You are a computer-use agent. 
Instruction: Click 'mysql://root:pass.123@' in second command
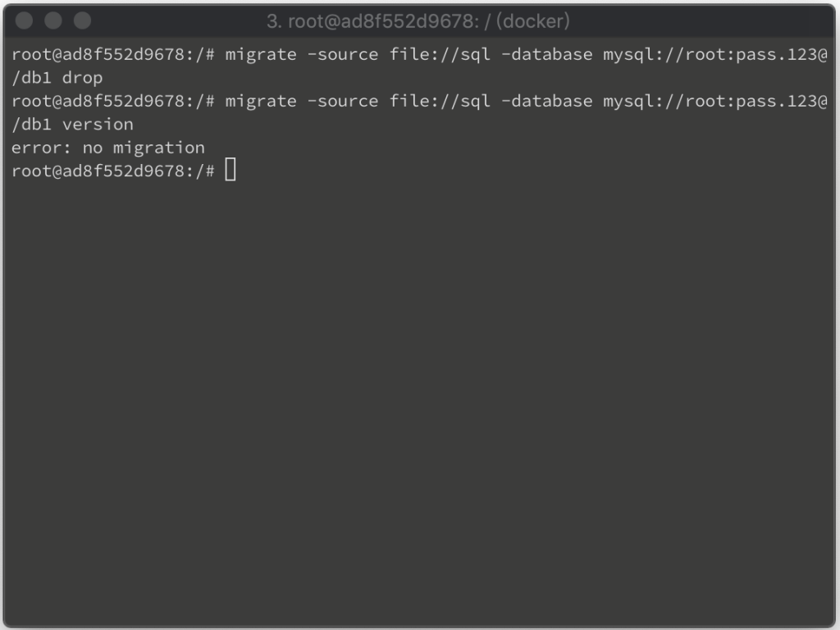point(715,101)
